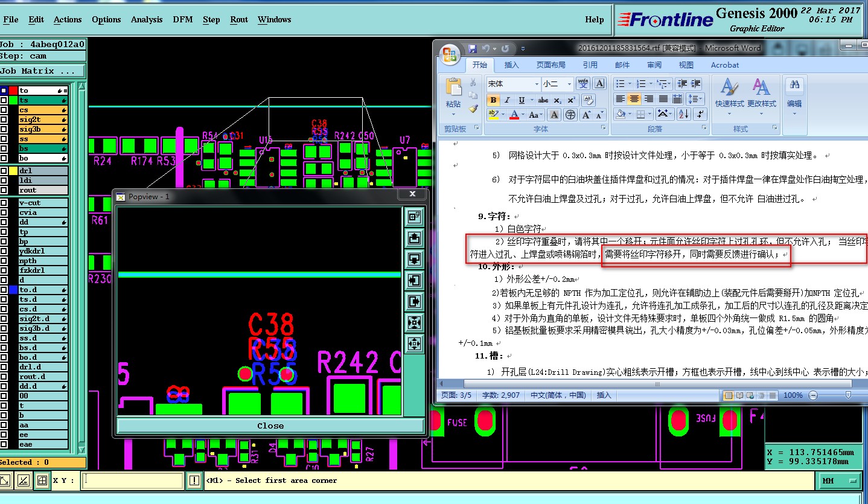This screenshot has height=504, width=868.
Task: Toggle checkbox for layer rout
Action: [x=4, y=190]
